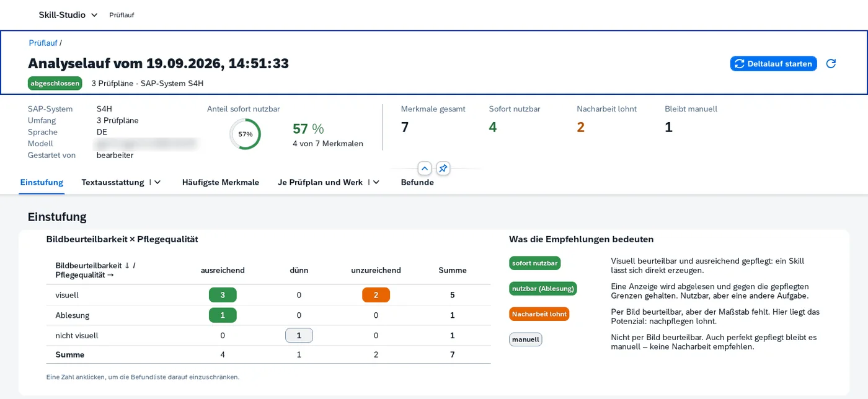868x399 pixels.
Task: Click the nicht visuell row label
Action: point(77,335)
